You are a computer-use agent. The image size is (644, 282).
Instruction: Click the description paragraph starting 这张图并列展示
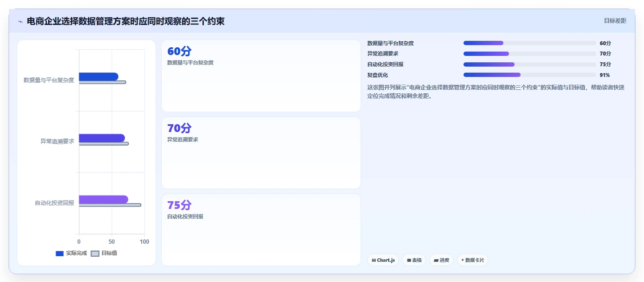click(x=496, y=92)
